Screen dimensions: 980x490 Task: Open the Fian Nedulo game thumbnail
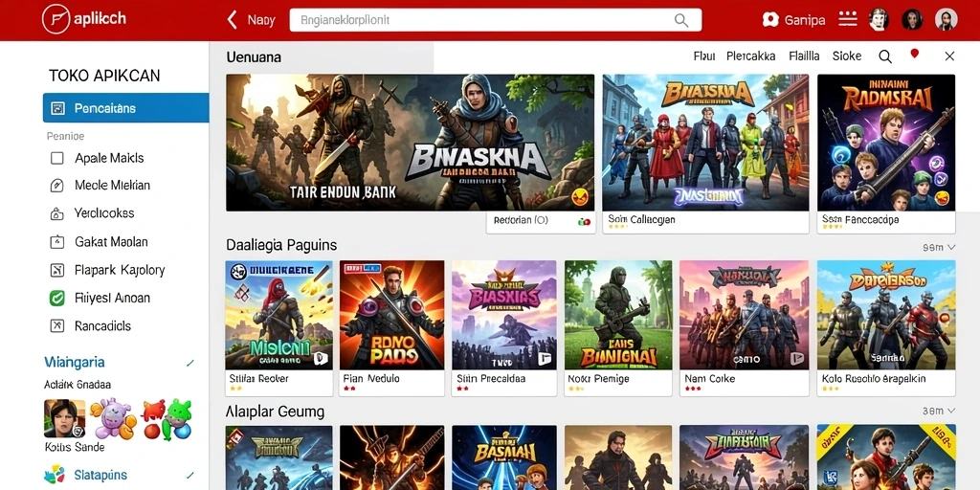click(391, 315)
